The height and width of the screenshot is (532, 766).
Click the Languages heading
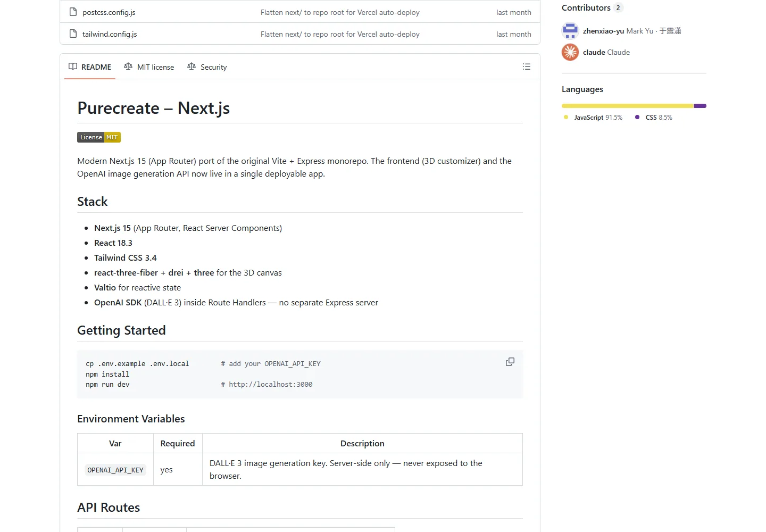[x=582, y=89]
